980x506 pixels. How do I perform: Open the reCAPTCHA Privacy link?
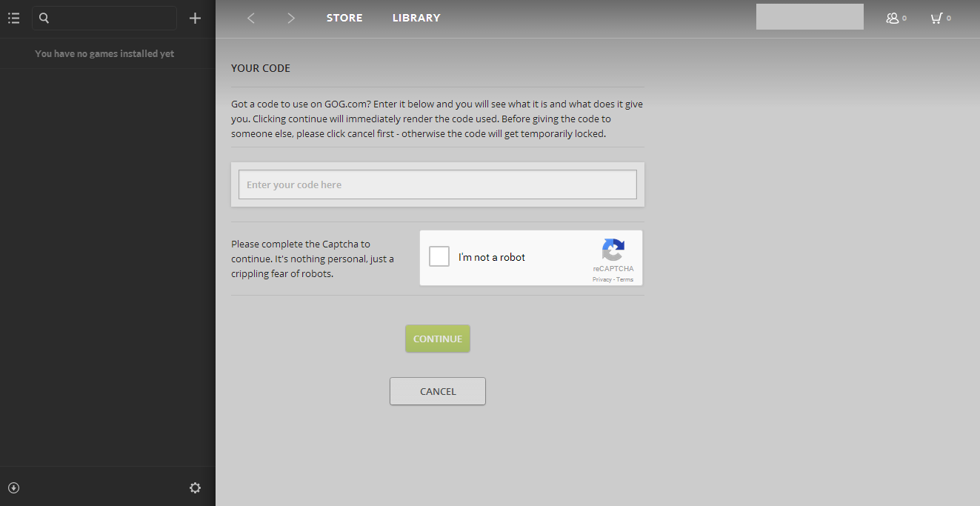tap(601, 280)
